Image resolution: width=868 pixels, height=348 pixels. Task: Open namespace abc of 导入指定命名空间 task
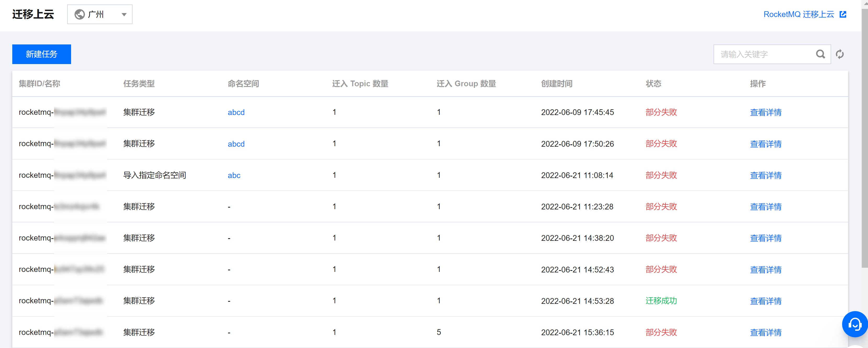point(234,175)
